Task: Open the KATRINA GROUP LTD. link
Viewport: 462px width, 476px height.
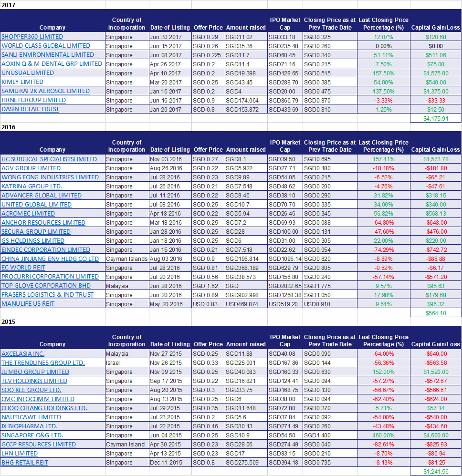Action: click(32, 186)
